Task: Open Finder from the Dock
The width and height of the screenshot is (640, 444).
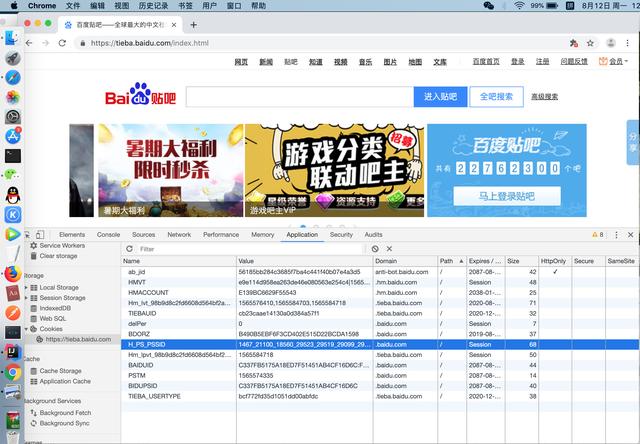Action: click(12, 38)
